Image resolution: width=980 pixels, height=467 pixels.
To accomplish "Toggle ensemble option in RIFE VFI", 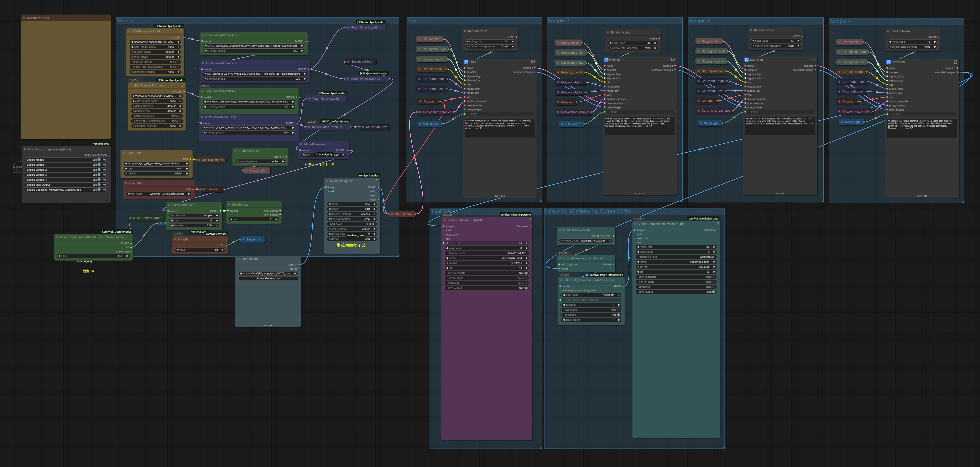I will pos(618,315).
